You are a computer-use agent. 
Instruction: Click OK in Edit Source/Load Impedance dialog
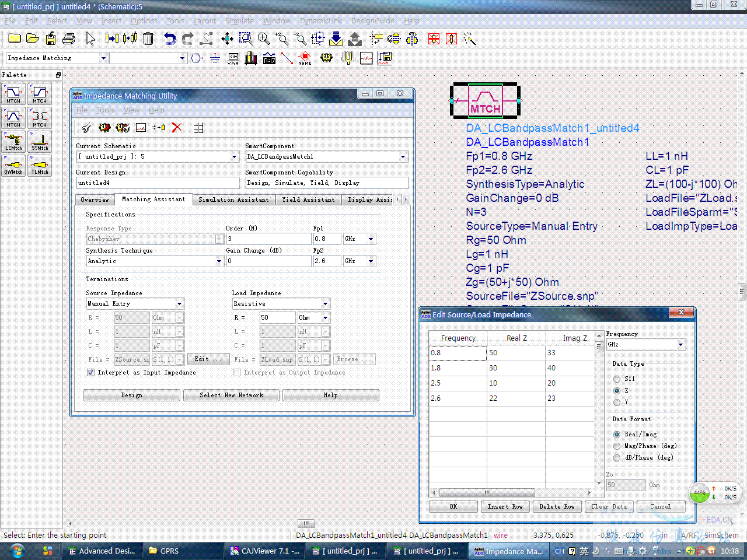tap(453, 506)
